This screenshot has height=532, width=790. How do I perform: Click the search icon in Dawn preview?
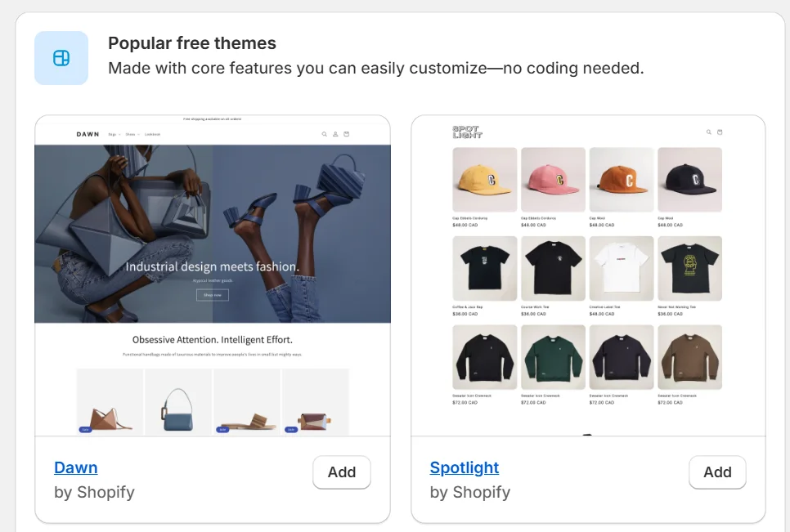point(325,134)
